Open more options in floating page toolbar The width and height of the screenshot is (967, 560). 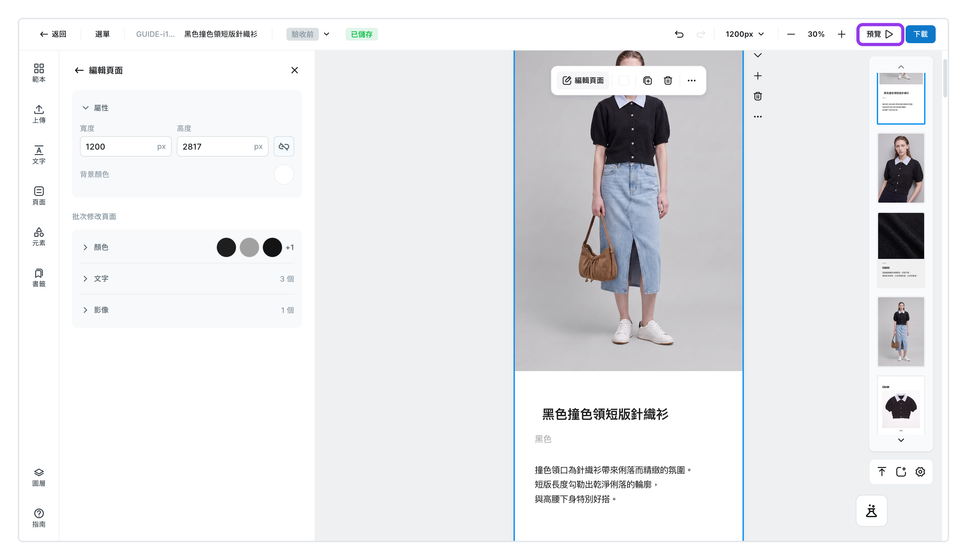tap(691, 81)
